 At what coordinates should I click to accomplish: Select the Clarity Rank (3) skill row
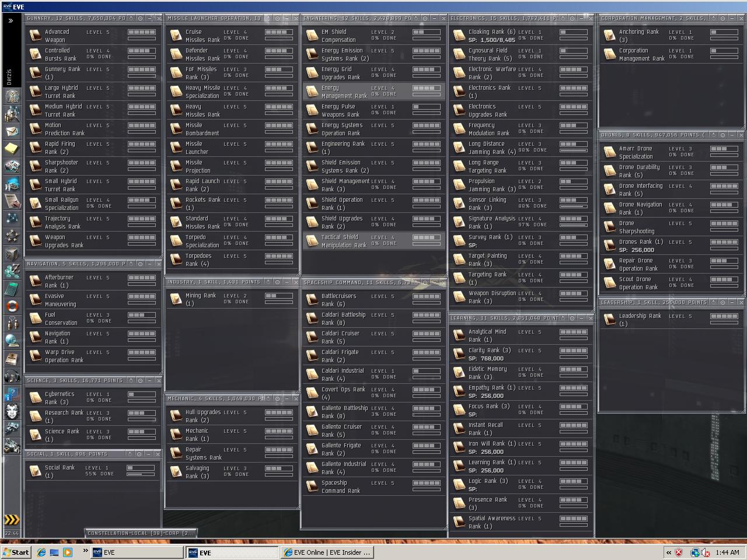pyautogui.click(x=521, y=354)
